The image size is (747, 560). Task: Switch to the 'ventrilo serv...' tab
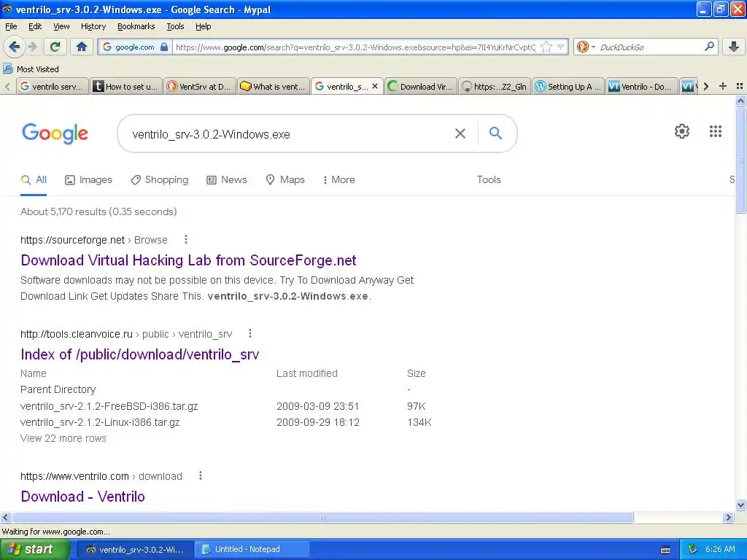(x=53, y=86)
